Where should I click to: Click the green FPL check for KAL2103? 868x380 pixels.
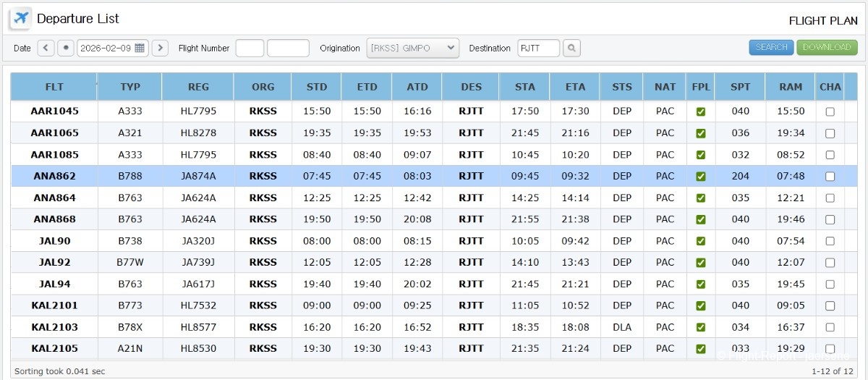700,327
